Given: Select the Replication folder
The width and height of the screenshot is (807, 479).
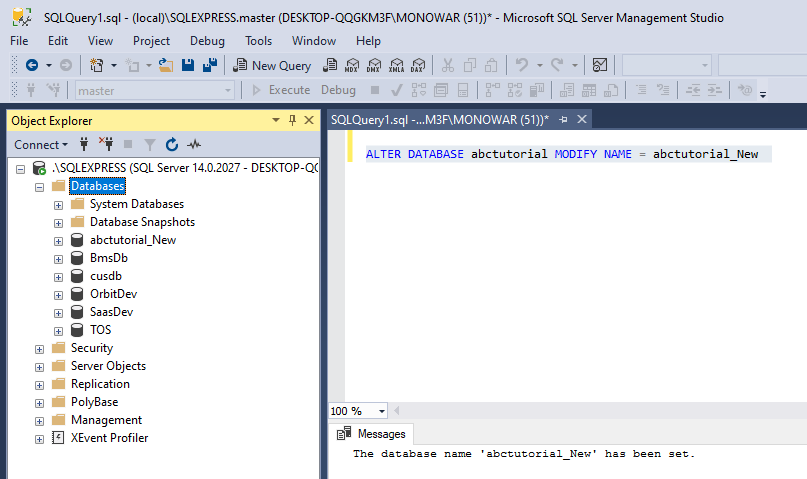Looking at the screenshot, I should [100, 384].
